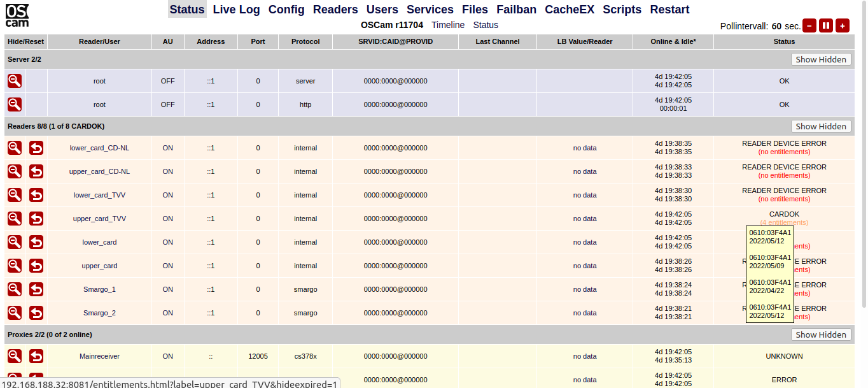The height and width of the screenshot is (388, 868).
Task: Pause the poll interval refresh
Action: 826,25
